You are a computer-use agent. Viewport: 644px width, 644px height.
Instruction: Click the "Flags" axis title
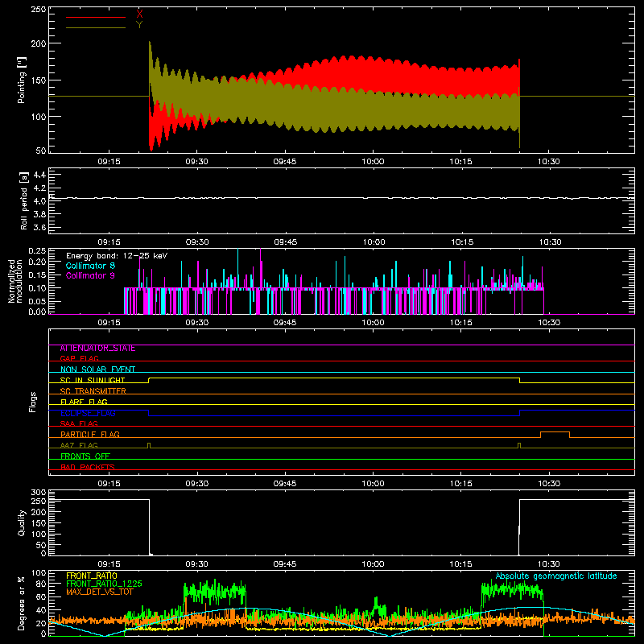click(x=32, y=402)
